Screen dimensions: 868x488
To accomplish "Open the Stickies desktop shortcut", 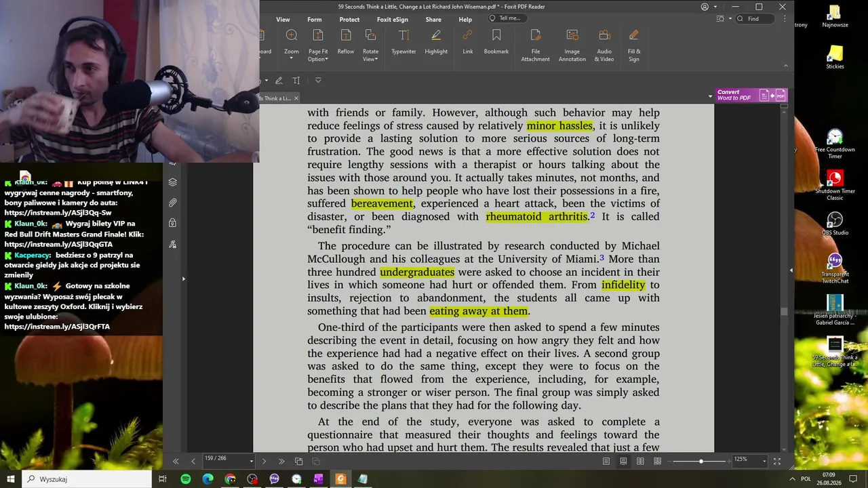I will click(x=835, y=57).
